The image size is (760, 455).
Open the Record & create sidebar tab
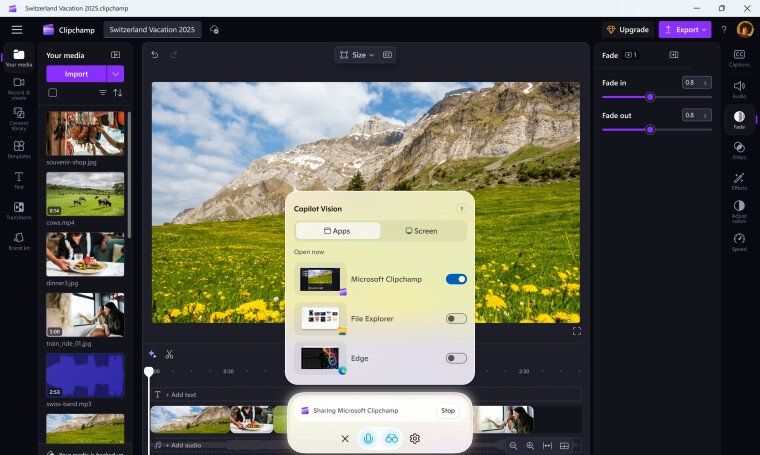[18, 88]
